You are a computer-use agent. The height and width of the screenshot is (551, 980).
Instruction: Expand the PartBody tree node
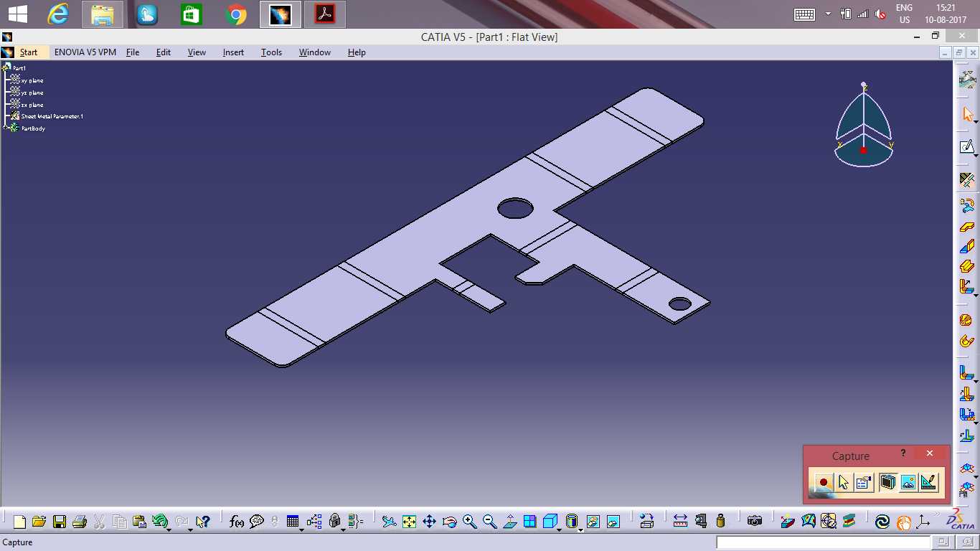click(6, 128)
